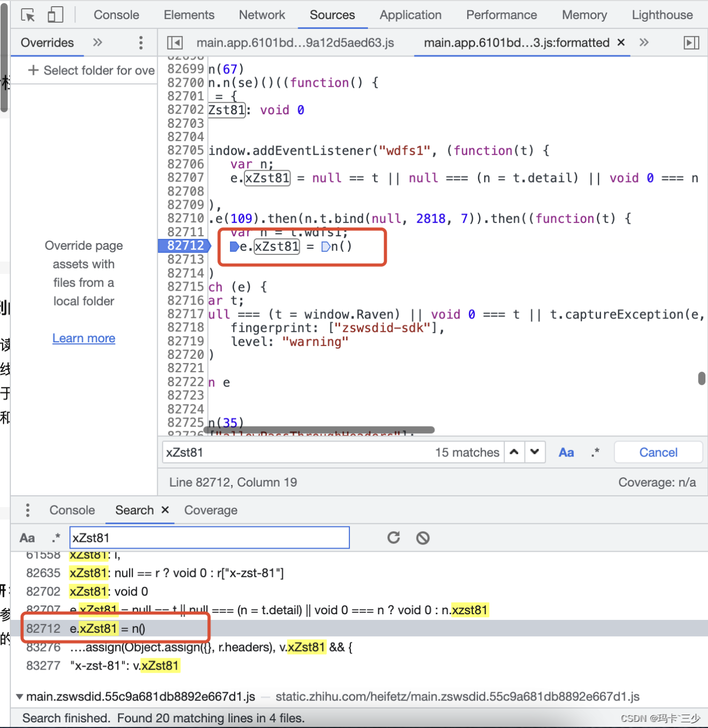
Task: Jump to the next search match arrow
Action: click(535, 452)
